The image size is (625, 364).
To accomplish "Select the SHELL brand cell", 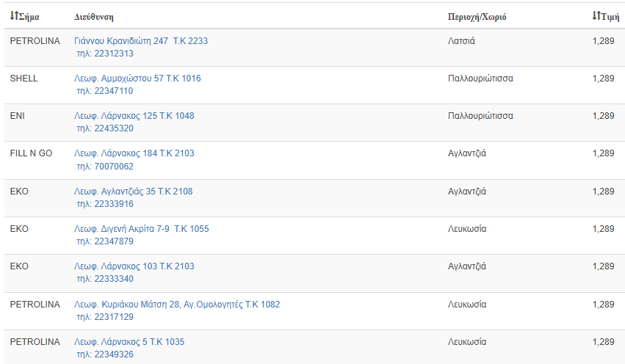I will (x=24, y=79).
